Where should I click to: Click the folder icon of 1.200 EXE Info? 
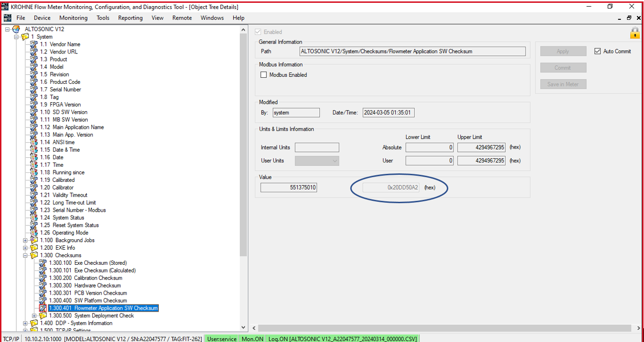(x=34, y=248)
